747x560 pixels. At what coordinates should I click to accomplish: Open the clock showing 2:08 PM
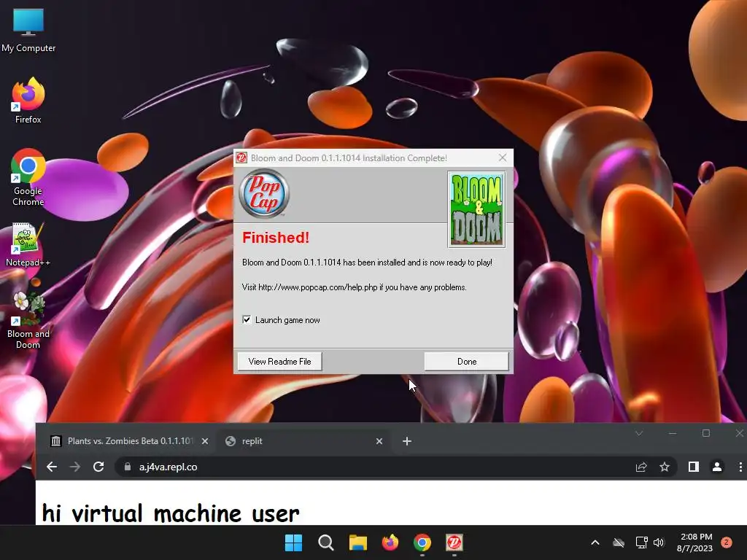click(x=694, y=542)
